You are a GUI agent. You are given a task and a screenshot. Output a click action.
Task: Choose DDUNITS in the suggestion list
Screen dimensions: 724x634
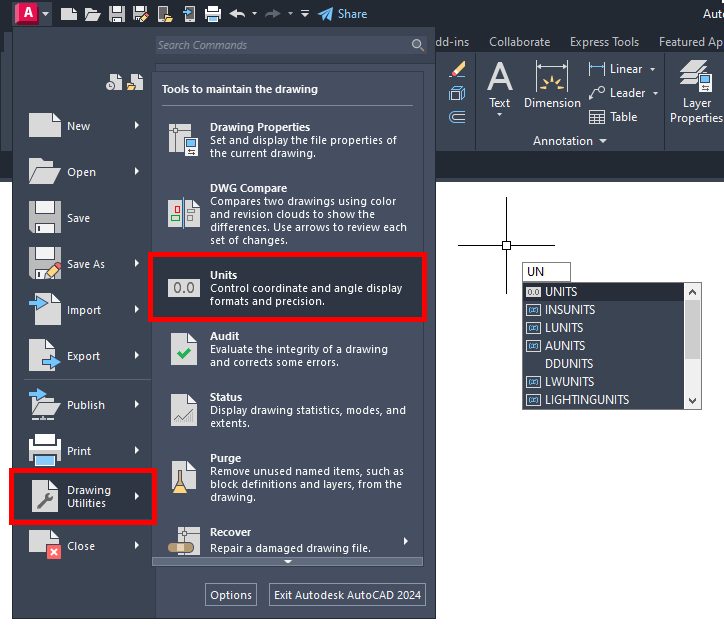click(x=603, y=364)
